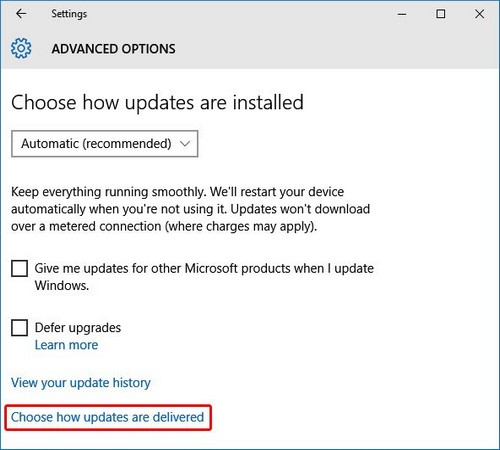Tick the Defer upgrades checkbox
Image resolution: width=500 pixels, height=450 pixels.
19,328
